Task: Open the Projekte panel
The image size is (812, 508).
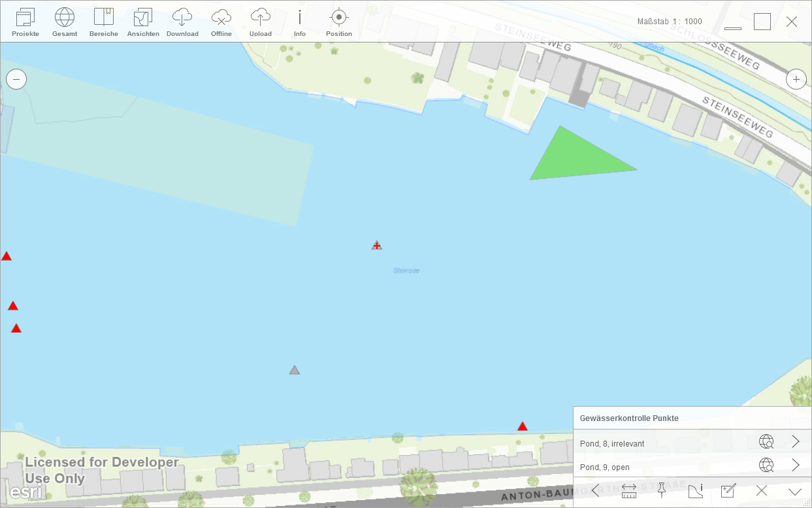Action: (25, 22)
